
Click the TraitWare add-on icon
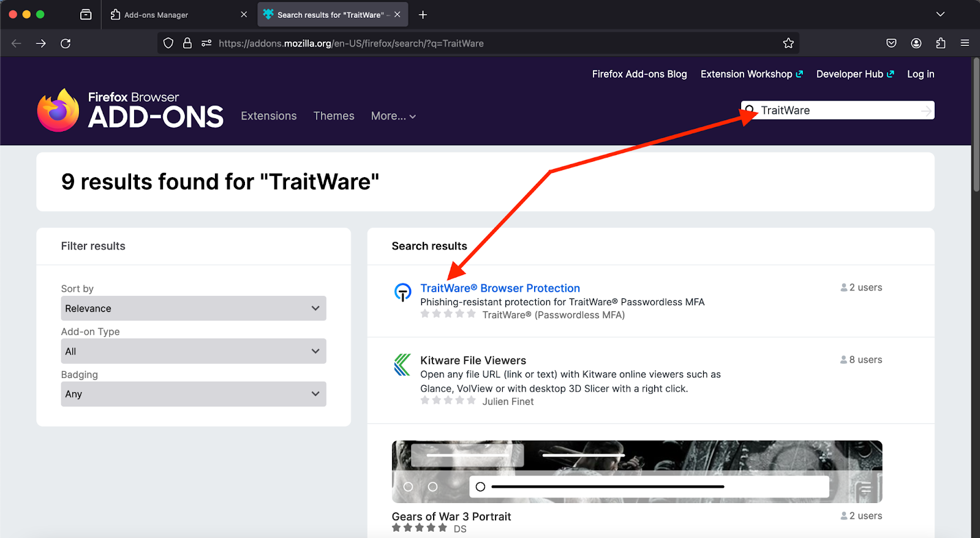(402, 292)
